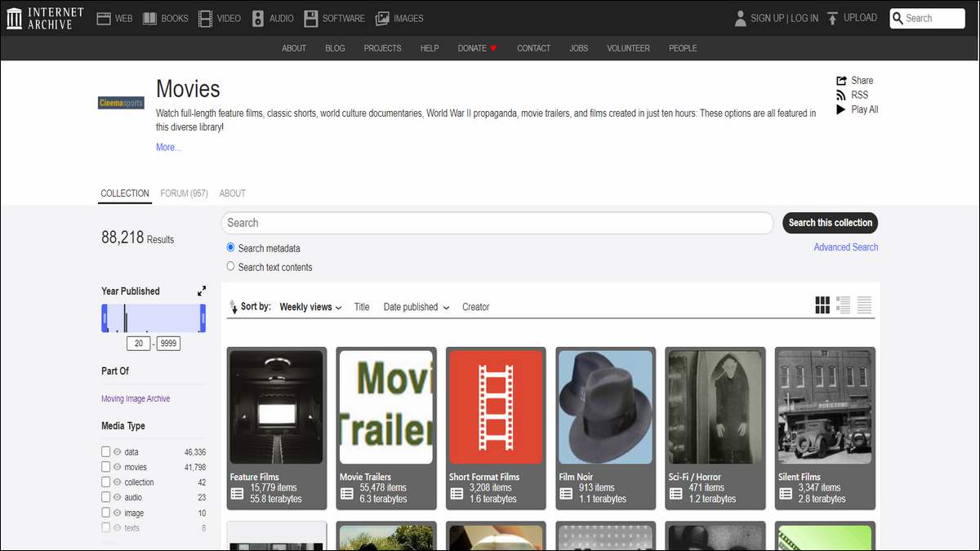Click the list icon on Silent Films card
The image size is (980, 551).
pyautogui.click(x=786, y=493)
